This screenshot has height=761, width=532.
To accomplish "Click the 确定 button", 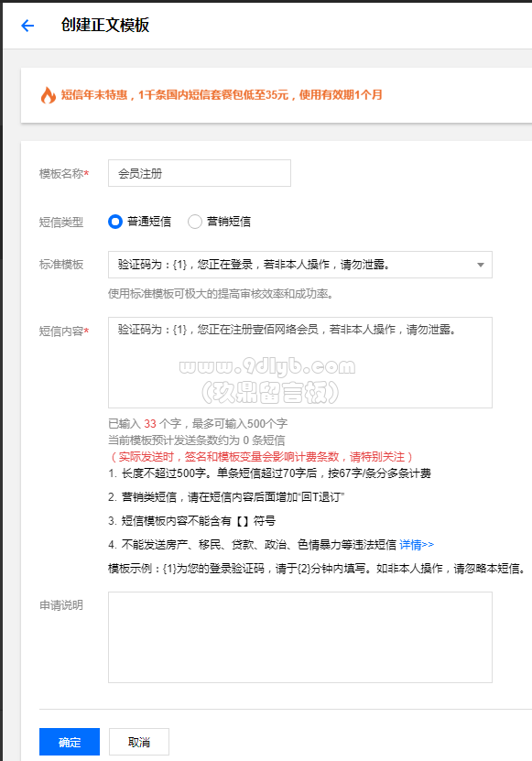I will pos(70,742).
